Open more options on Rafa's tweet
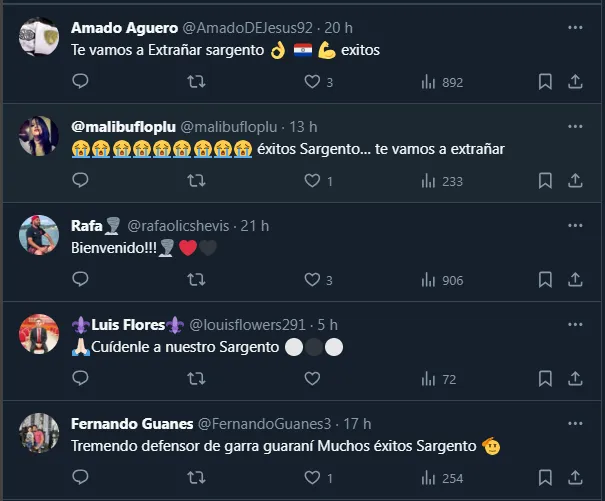Screen dimensions: 605x501 coord(575,226)
